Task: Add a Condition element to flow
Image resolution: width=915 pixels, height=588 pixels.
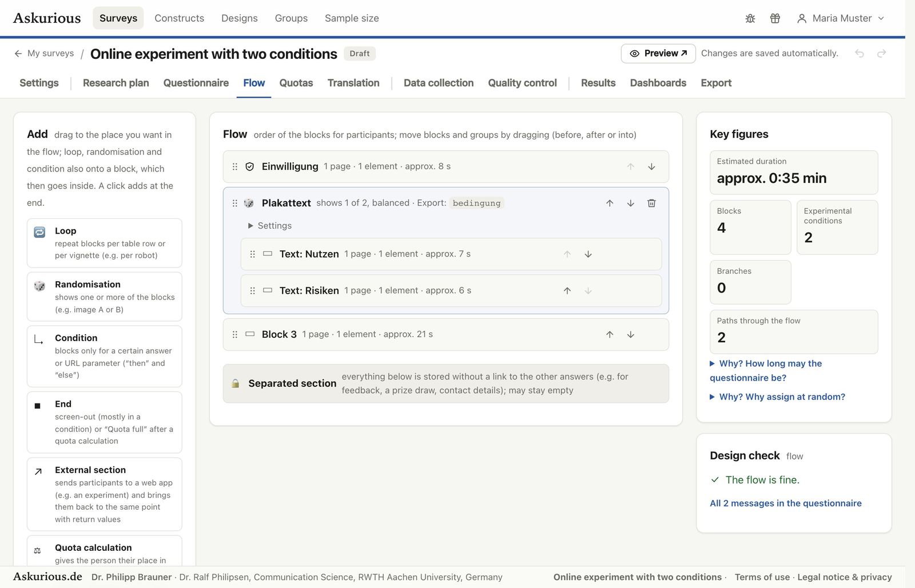Action: click(105, 356)
